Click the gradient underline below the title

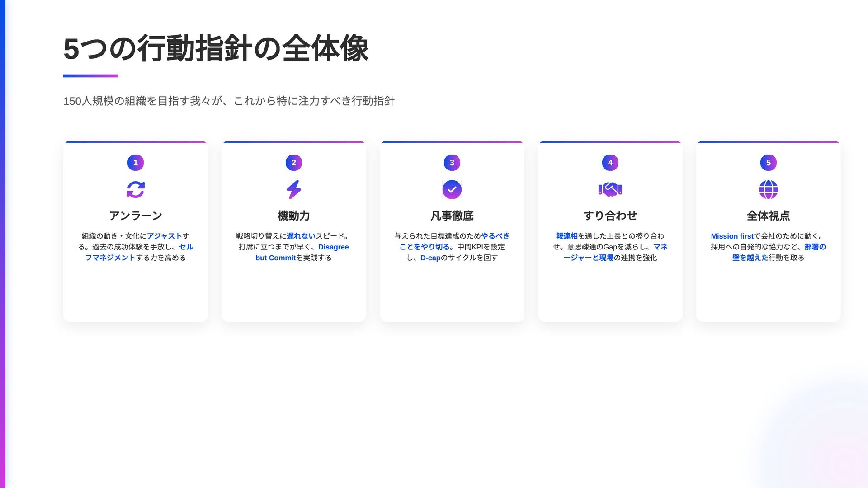[90, 76]
